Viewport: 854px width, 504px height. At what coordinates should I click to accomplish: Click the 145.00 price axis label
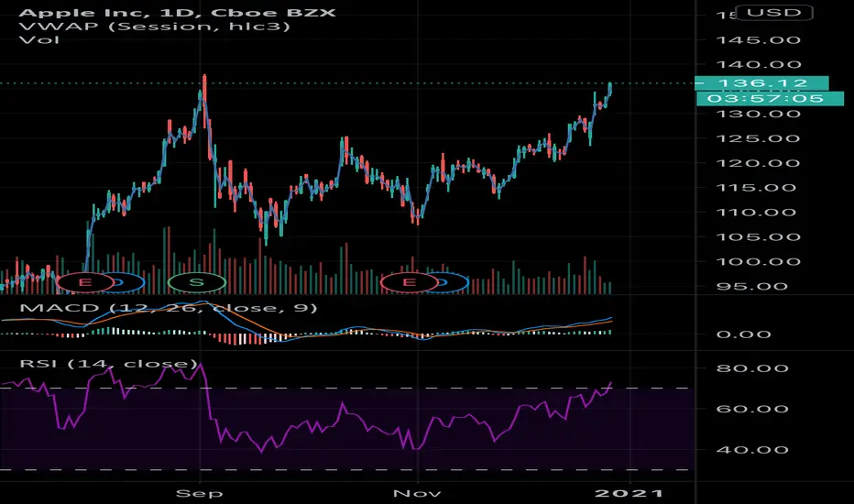point(758,39)
